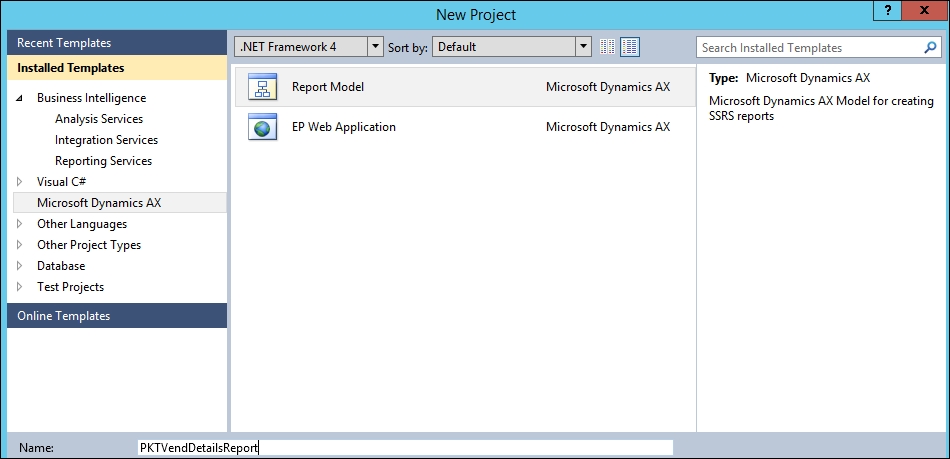This screenshot has width=950, height=459.
Task: Expand the Other Project Types node
Action: coord(20,245)
